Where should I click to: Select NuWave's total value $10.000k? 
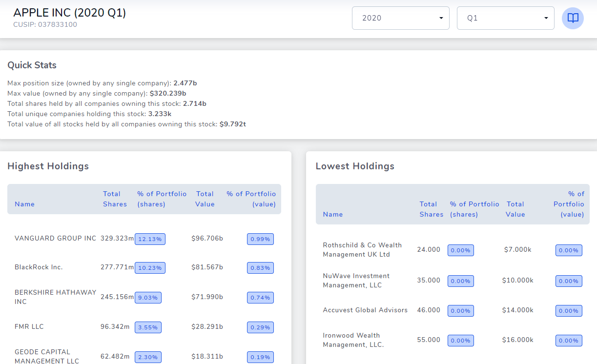tap(517, 280)
